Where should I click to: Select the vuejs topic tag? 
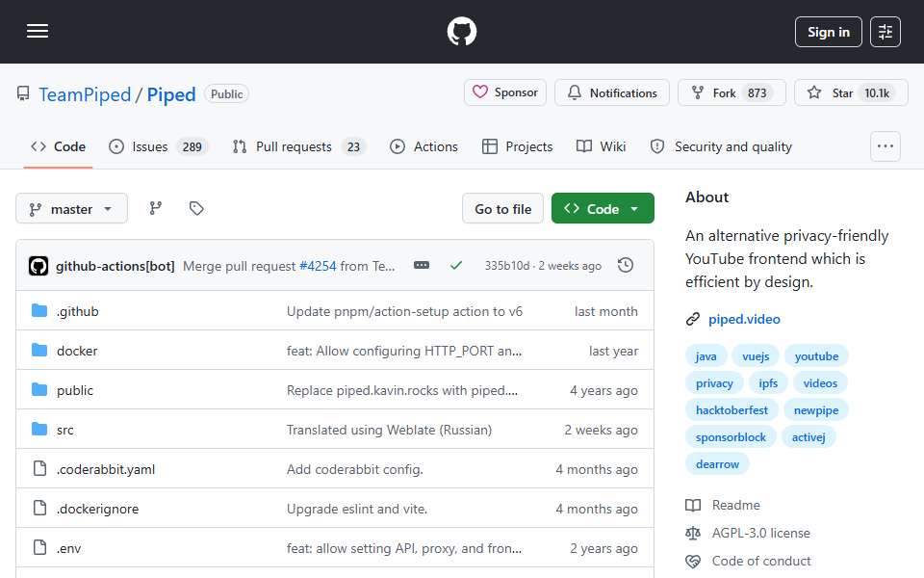(x=756, y=356)
